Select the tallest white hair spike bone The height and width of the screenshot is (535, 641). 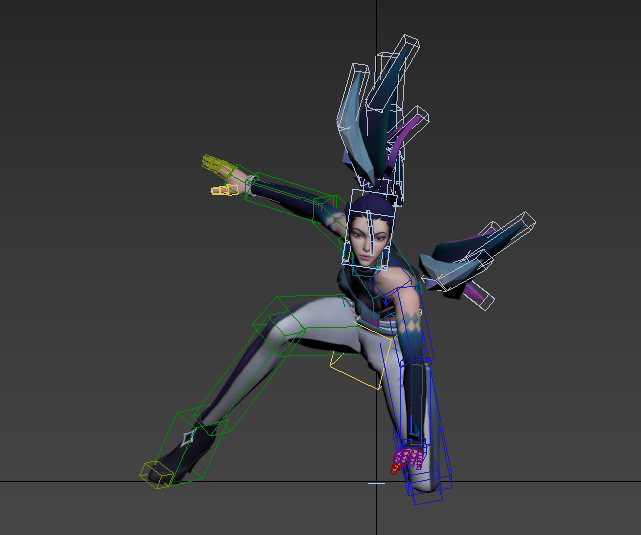pos(393,72)
